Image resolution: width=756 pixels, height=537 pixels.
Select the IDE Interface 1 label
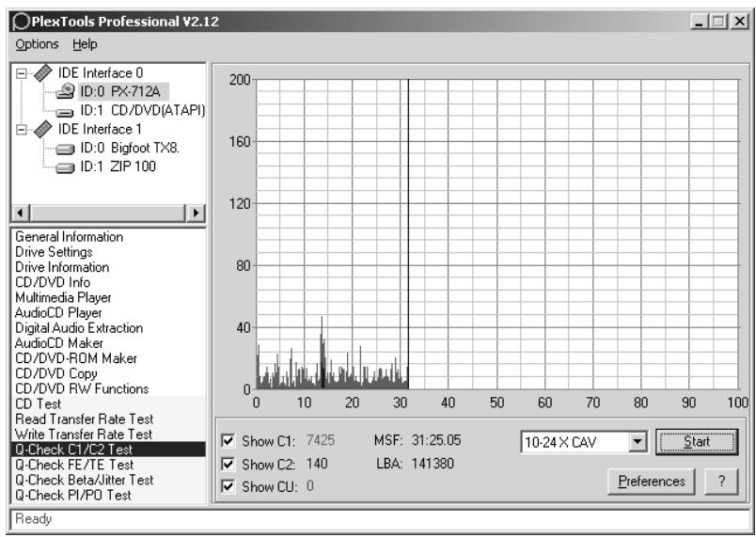100,129
